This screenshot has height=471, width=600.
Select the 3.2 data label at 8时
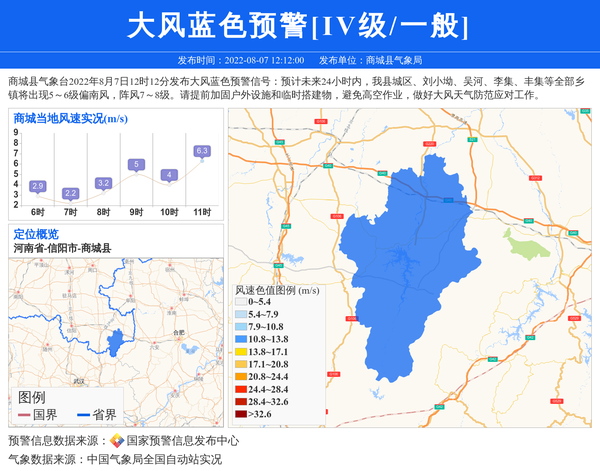103,183
